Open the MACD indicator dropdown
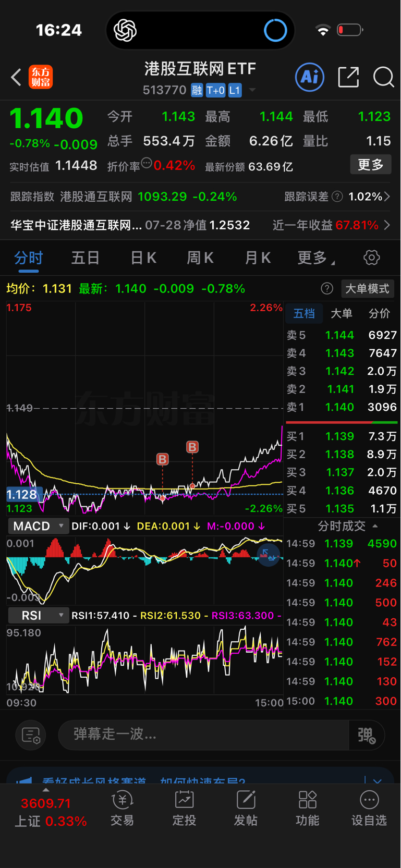401x868 pixels. click(39, 526)
